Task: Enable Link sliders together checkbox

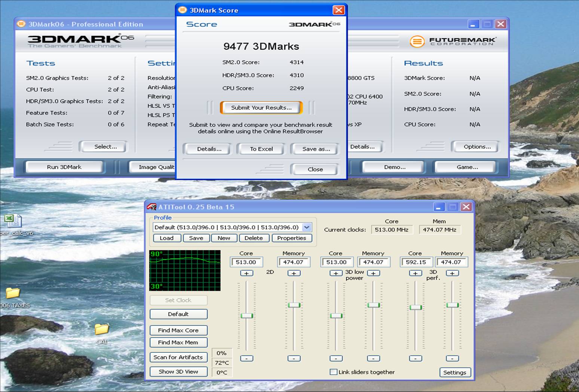Action: coord(333,372)
